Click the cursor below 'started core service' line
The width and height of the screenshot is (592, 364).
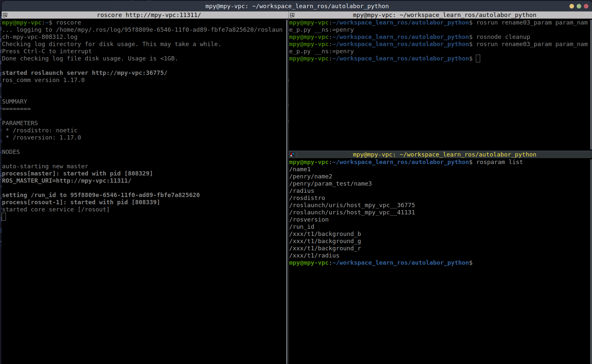[x=4, y=217]
